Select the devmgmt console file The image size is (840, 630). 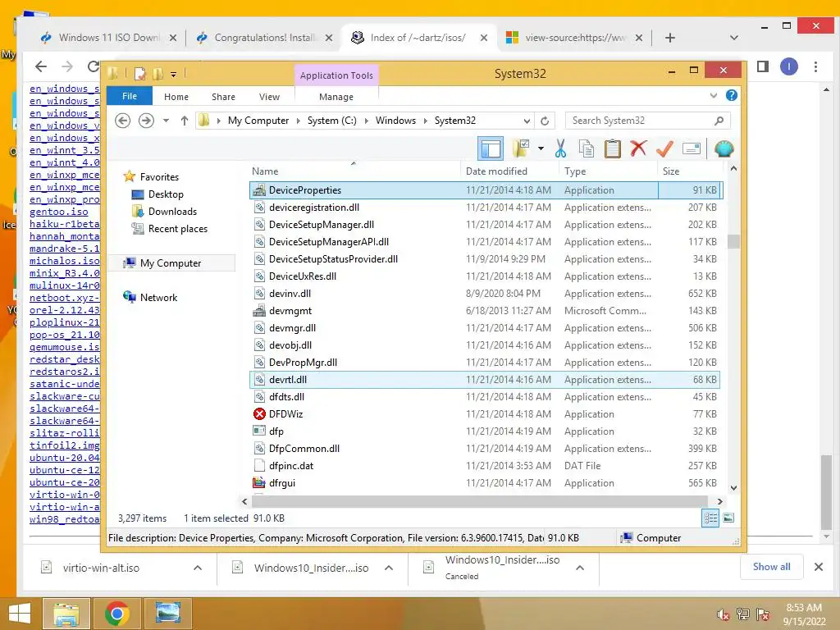(x=485, y=311)
